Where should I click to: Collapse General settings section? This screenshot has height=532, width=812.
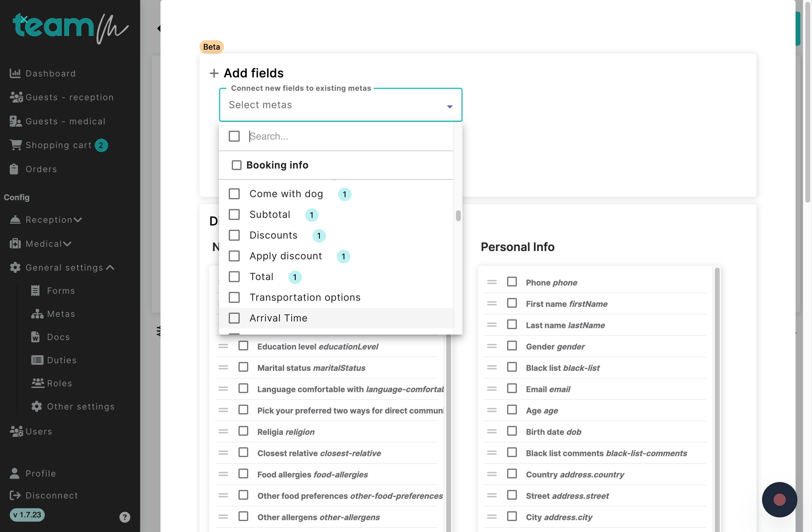[x=64, y=268]
